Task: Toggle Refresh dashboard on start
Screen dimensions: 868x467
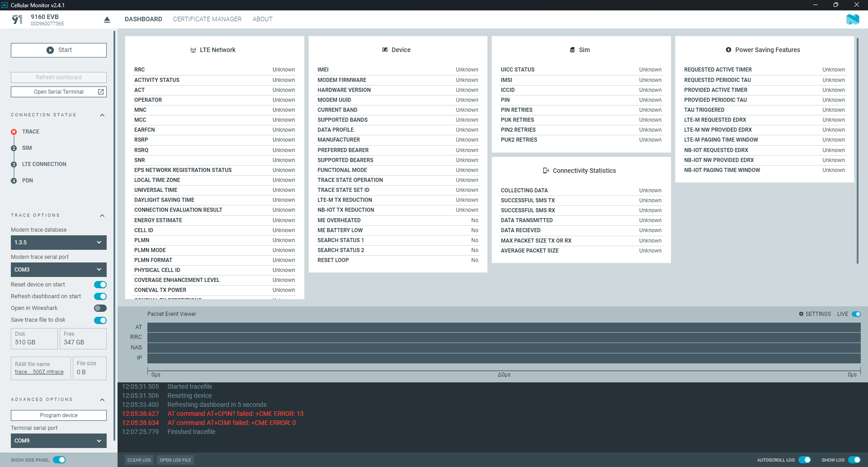Action: point(100,296)
